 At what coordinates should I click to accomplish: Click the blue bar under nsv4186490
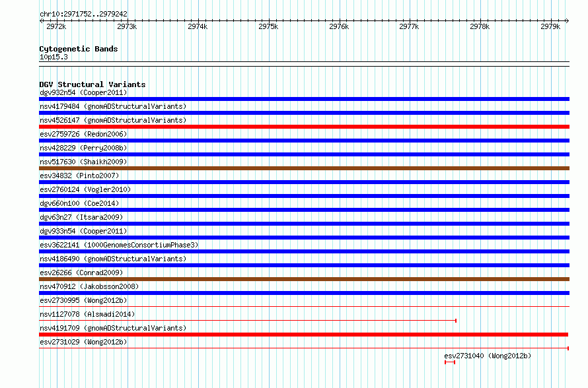pyautogui.click(x=304, y=265)
